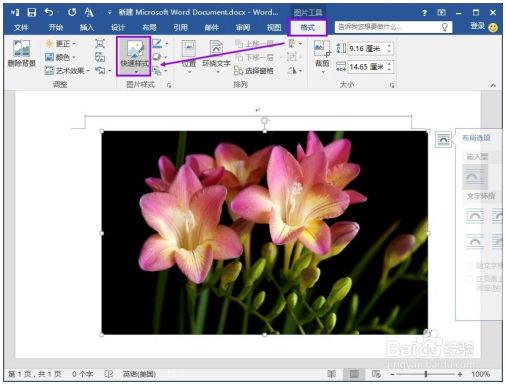506x385 pixels.
Task: Switch to the Home (开始) tab
Action: point(56,27)
